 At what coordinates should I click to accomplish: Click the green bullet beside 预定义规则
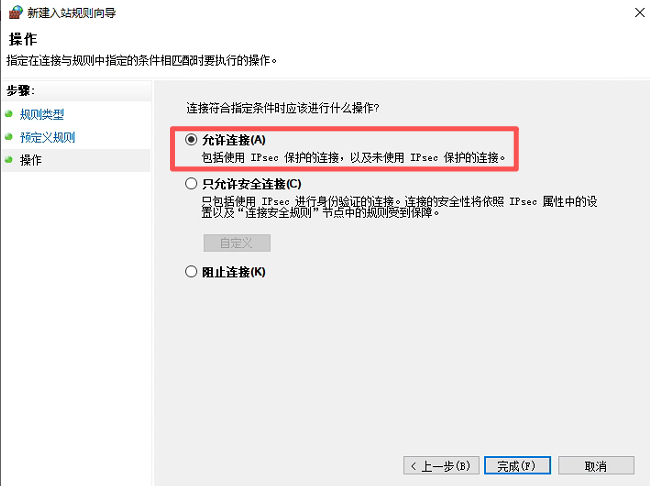click(x=9, y=136)
